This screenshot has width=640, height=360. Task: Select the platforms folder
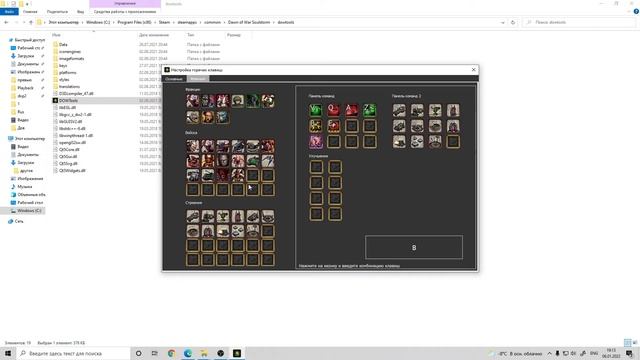(67, 73)
